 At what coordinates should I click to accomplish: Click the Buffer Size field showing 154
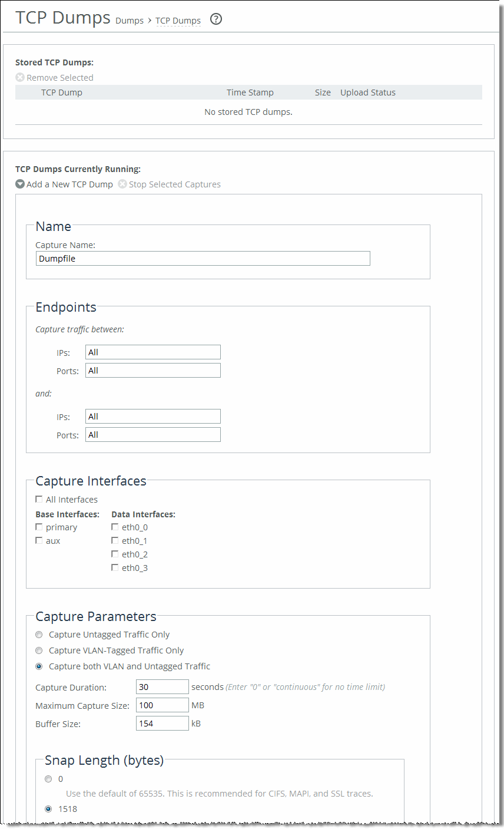[162, 723]
